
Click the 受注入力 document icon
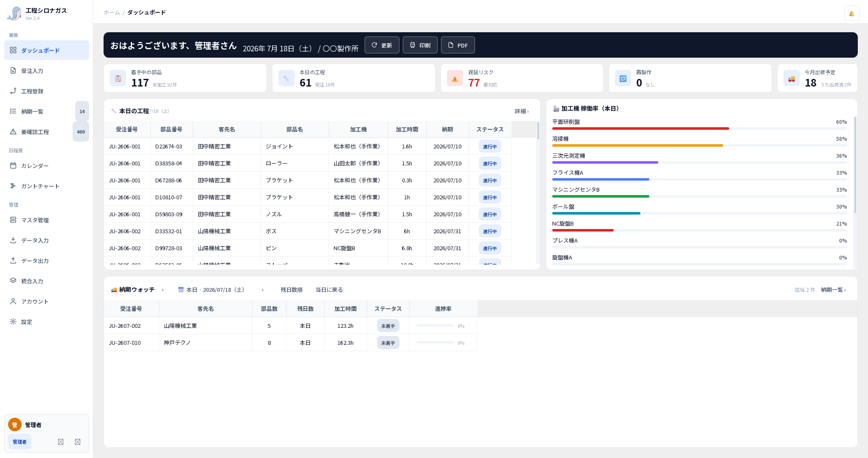point(13,70)
